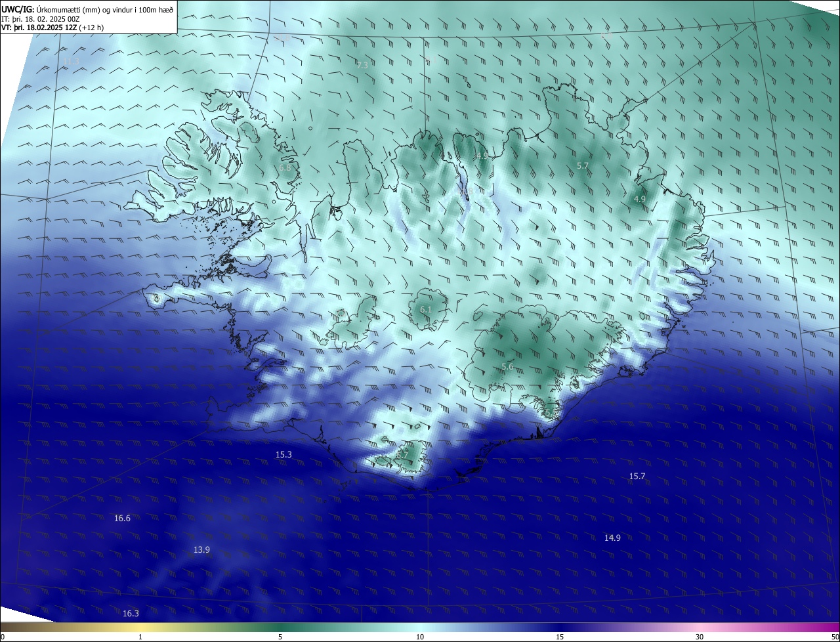Viewport: 840px width, 642px height.
Task: Click the 6.1 value label on the glacier
Action: click(426, 309)
